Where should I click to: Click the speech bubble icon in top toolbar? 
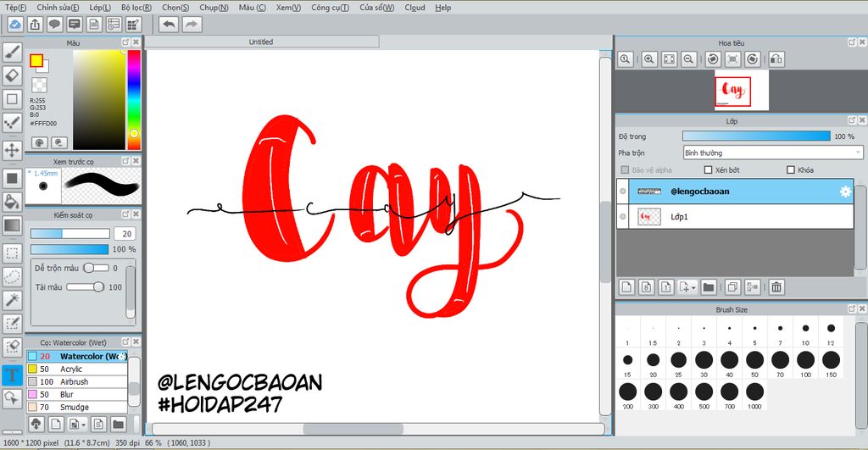click(54, 25)
